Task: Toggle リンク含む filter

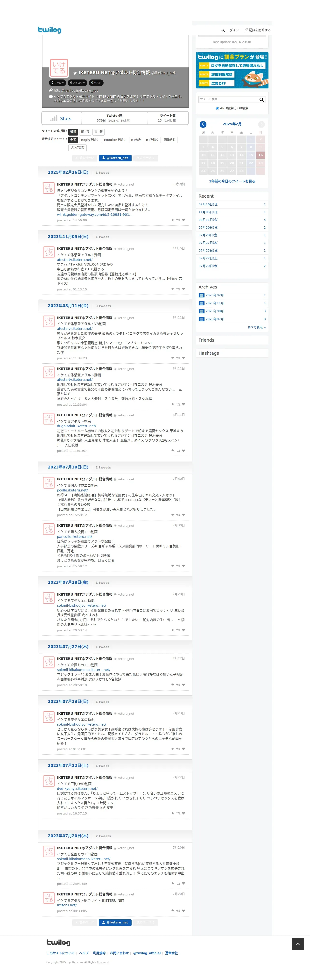Action: click(x=77, y=148)
